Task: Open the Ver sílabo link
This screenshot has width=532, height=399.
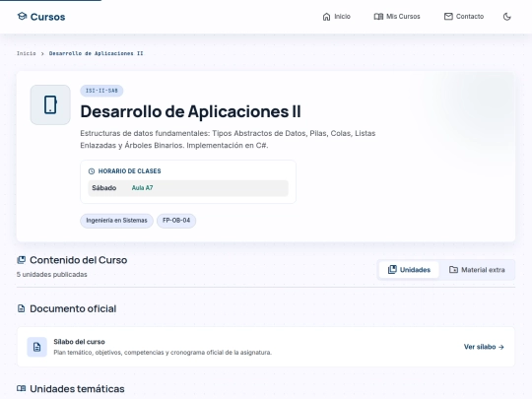Action: tap(484, 347)
